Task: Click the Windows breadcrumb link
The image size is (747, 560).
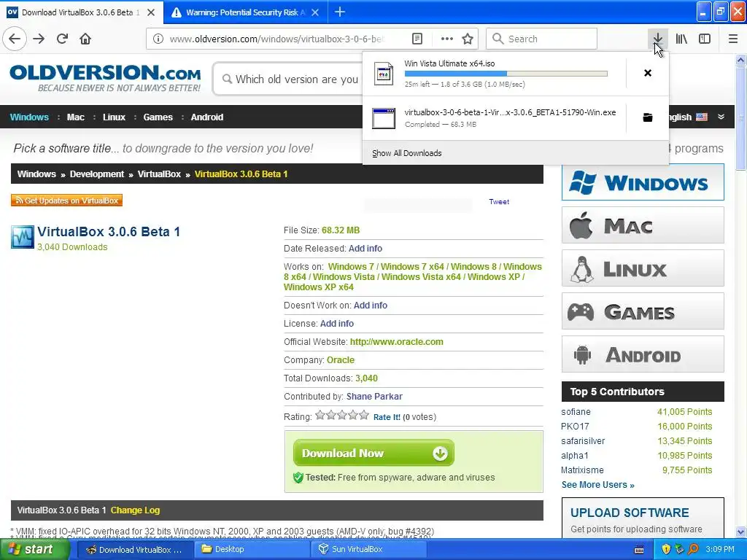Action: click(36, 174)
